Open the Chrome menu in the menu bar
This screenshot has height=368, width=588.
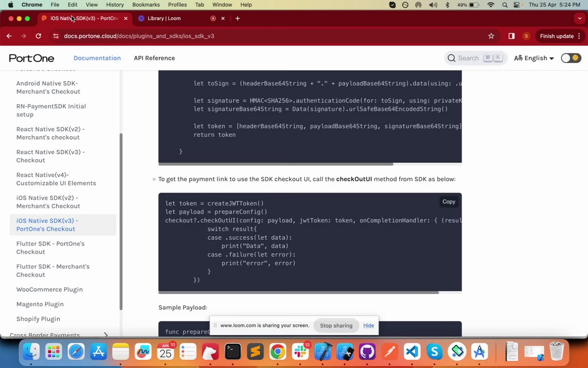[32, 5]
